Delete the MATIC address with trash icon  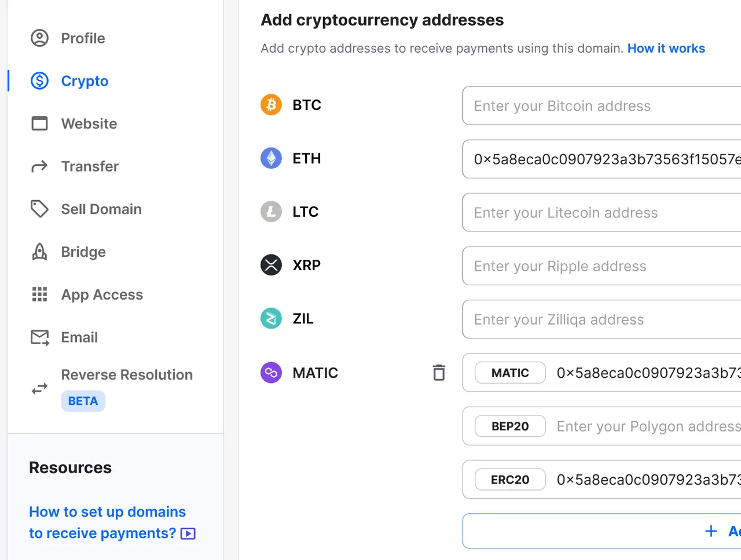click(x=439, y=373)
